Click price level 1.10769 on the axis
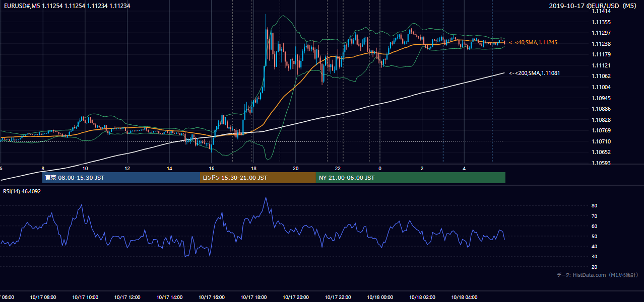Viewport: 644px width, 302px height. 602,130
